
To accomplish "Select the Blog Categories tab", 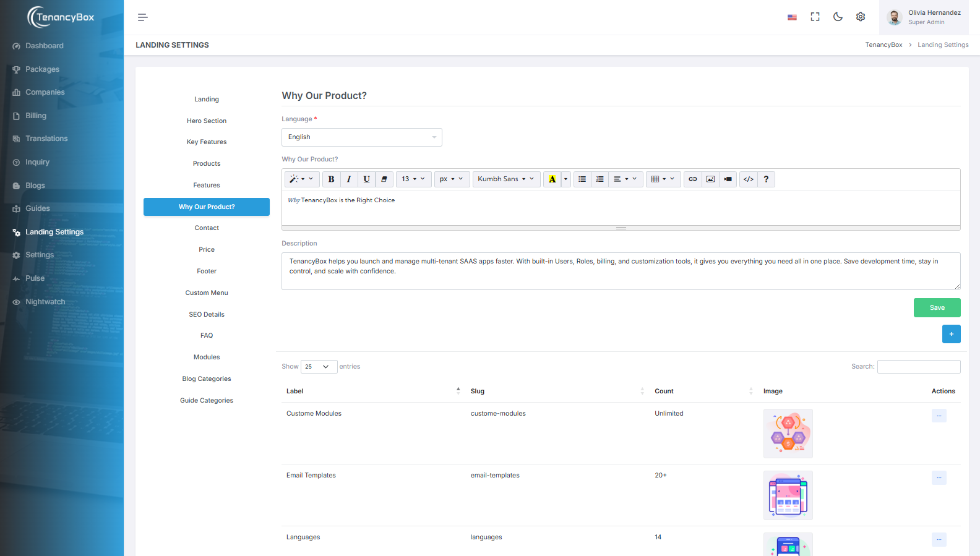I will [x=207, y=379].
